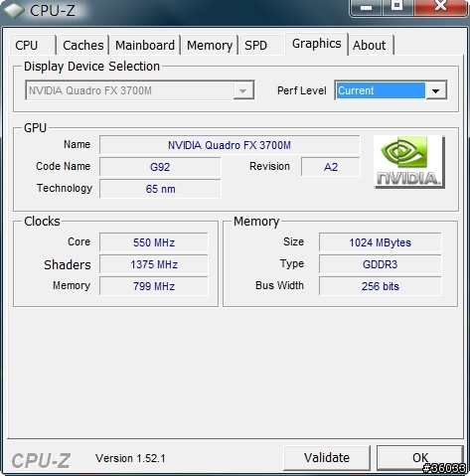Maximize the CPU-Z window
The width and height of the screenshot is (470, 476).
pos(396,7)
